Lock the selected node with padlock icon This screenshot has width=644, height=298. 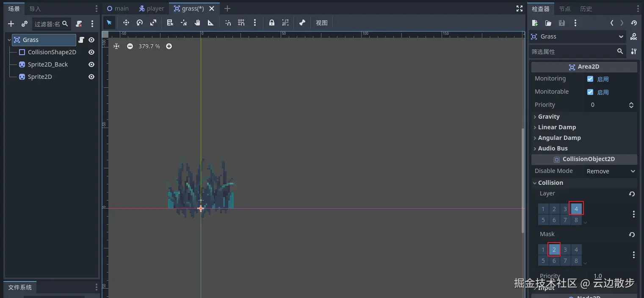click(272, 23)
